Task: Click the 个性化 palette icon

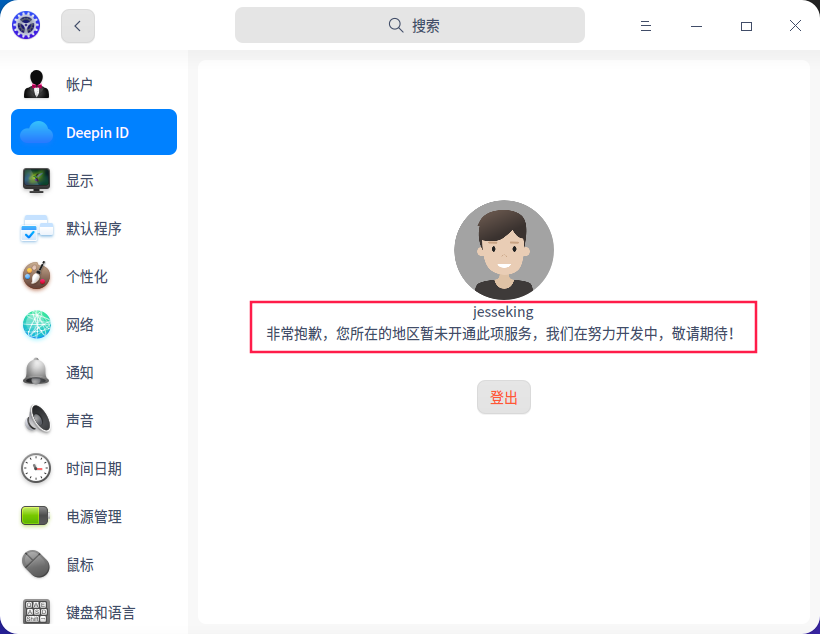Action: point(36,276)
